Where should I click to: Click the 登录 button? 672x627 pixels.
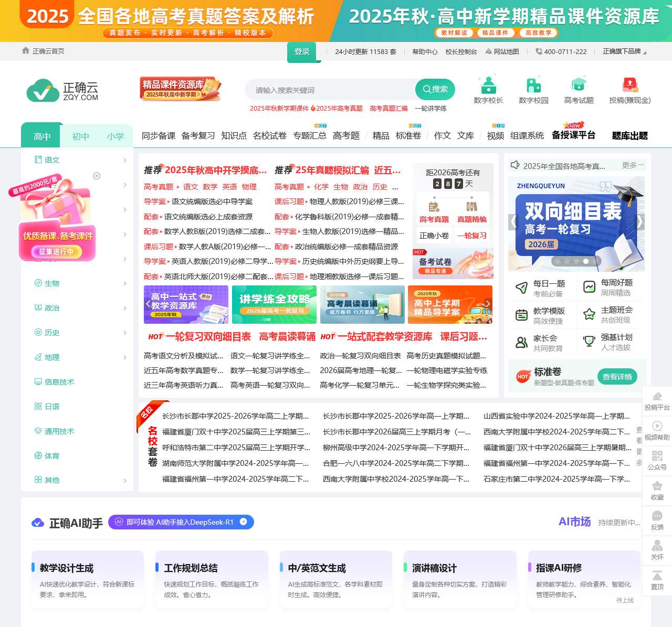(x=302, y=52)
